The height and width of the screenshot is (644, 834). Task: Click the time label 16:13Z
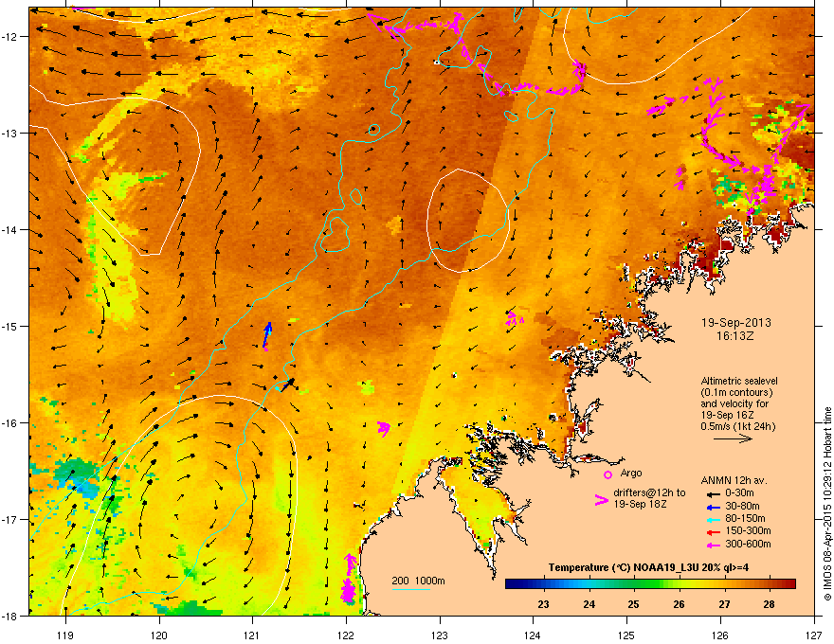[x=735, y=336]
